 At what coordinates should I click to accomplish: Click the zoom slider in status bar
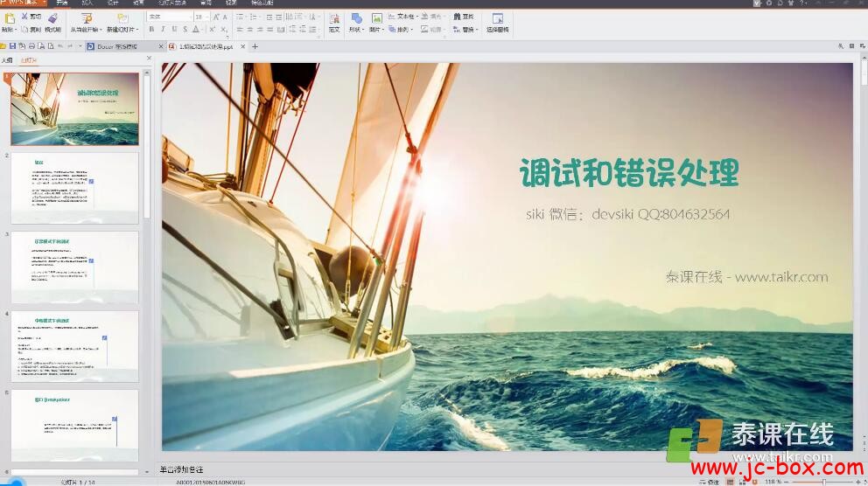pyautogui.click(x=823, y=483)
